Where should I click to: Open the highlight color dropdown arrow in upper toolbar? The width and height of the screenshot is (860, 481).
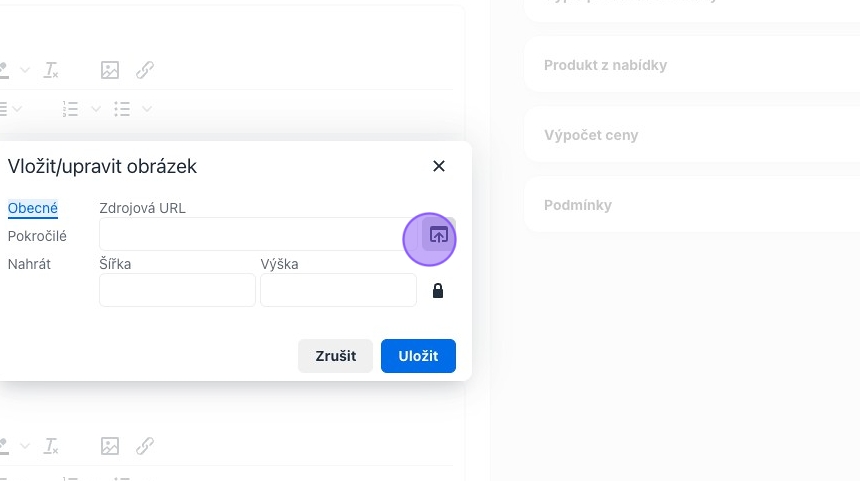tap(25, 70)
